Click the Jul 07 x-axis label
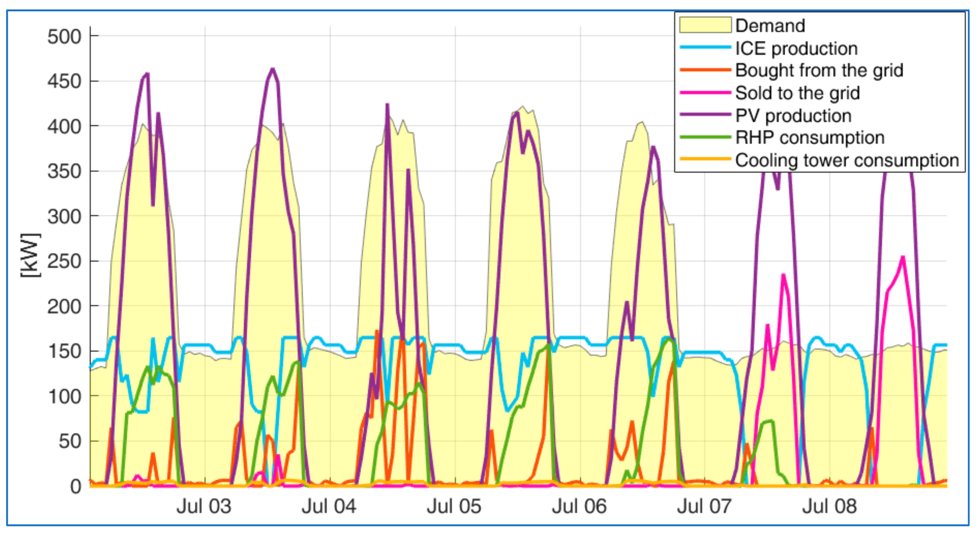This screenshot has width=980, height=533. click(x=705, y=507)
